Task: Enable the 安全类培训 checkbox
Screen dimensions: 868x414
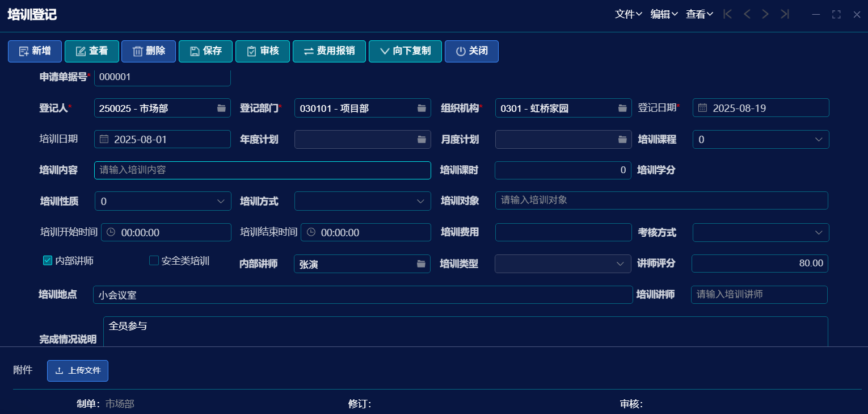Action: click(x=154, y=261)
